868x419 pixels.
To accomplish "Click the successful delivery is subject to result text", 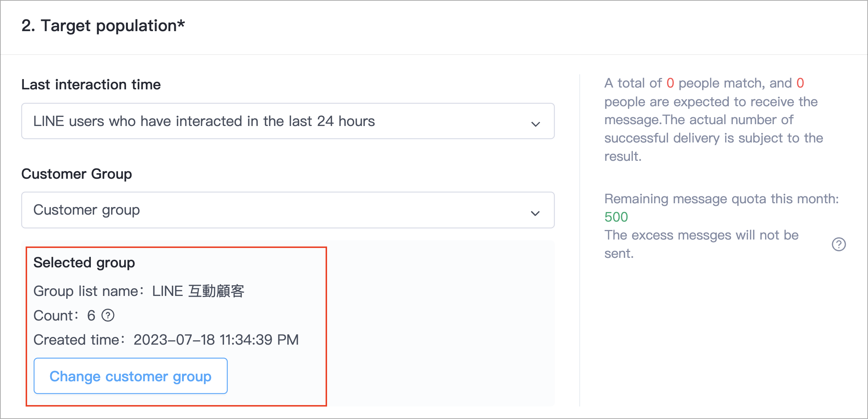I will click(713, 147).
